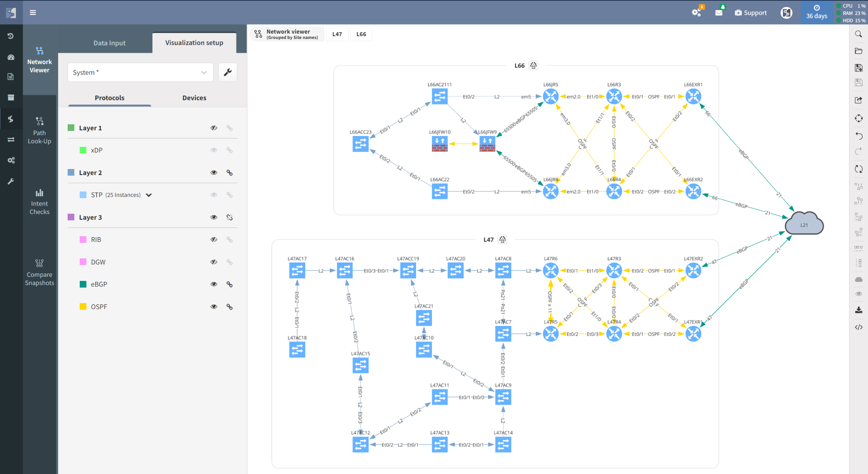Click the fit-to-screen icon in the right toolbar
The image size is (868, 474).
click(859, 118)
